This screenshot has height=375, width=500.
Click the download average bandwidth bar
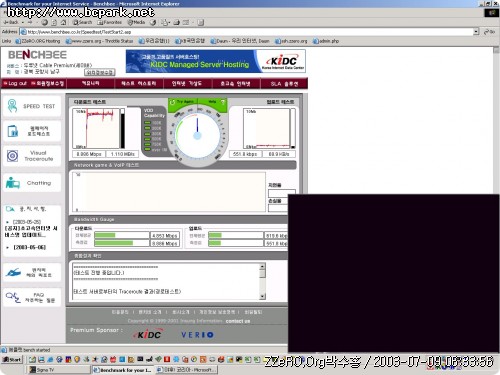click(122, 235)
